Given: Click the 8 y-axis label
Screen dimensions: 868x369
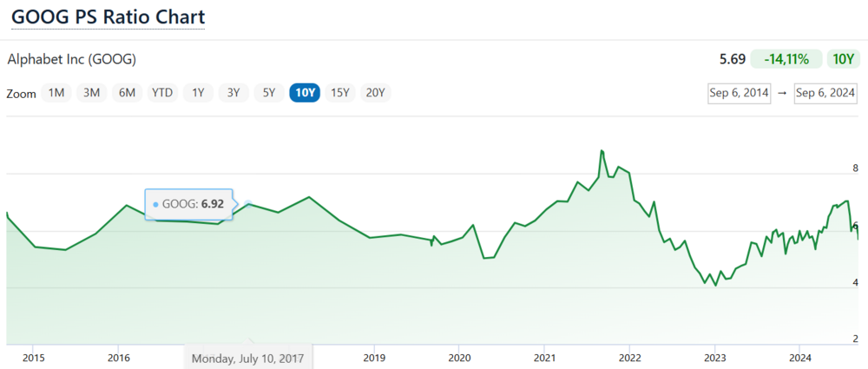Looking at the screenshot, I should (x=855, y=168).
